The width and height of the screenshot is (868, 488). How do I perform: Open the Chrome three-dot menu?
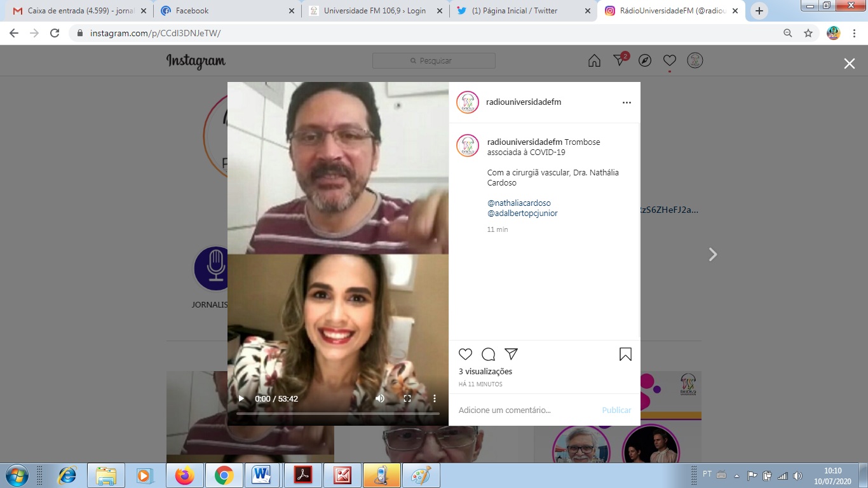coord(854,33)
